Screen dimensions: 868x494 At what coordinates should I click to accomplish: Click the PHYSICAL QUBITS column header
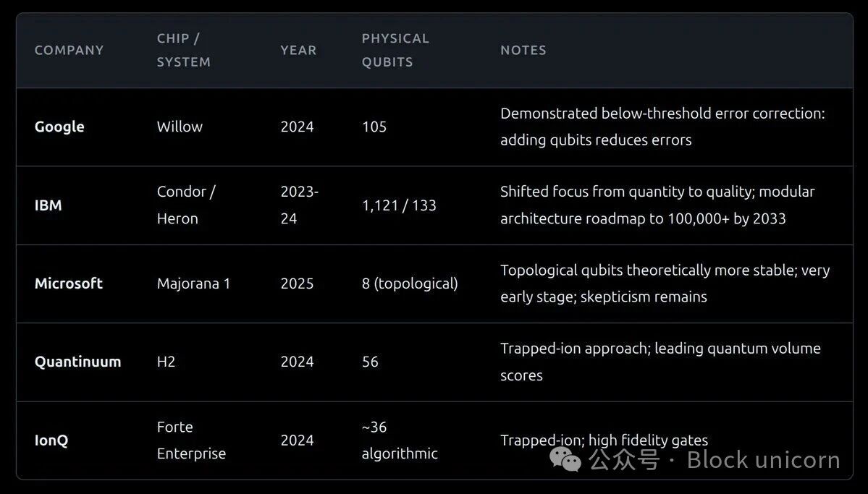395,50
